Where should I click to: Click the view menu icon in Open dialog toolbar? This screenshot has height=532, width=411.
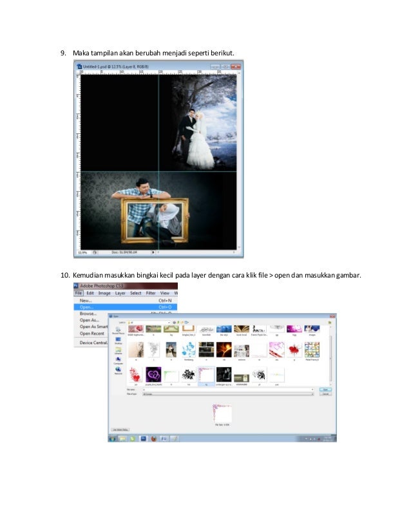point(186,322)
